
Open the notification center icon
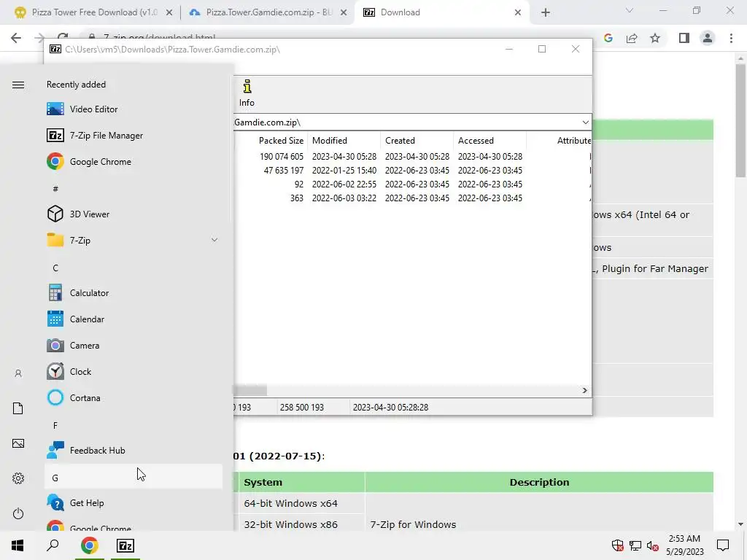click(x=723, y=545)
